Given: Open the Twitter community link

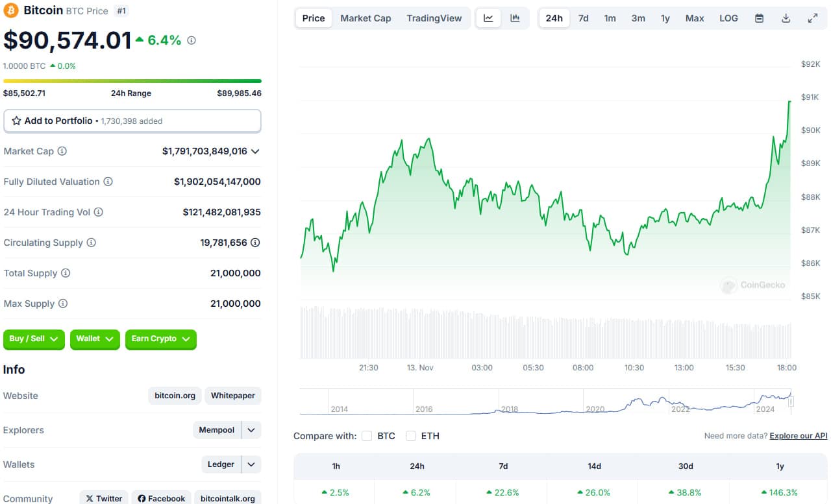Looking at the screenshot, I should pyautogui.click(x=104, y=498).
